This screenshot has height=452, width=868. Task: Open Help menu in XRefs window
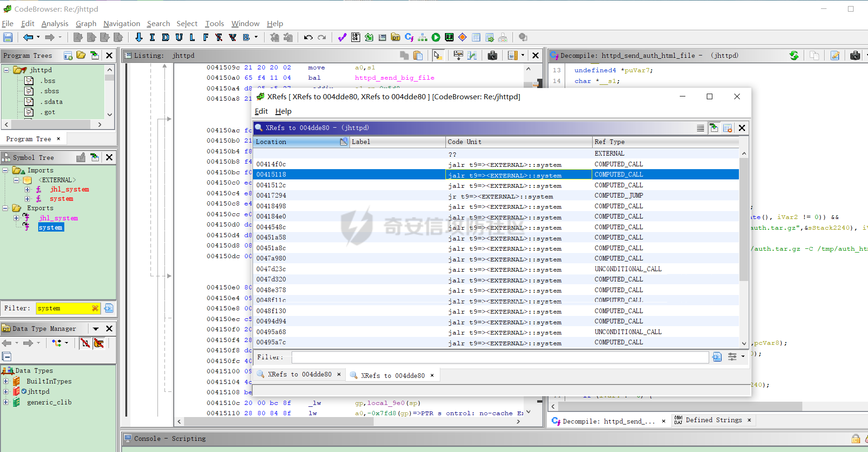point(283,111)
